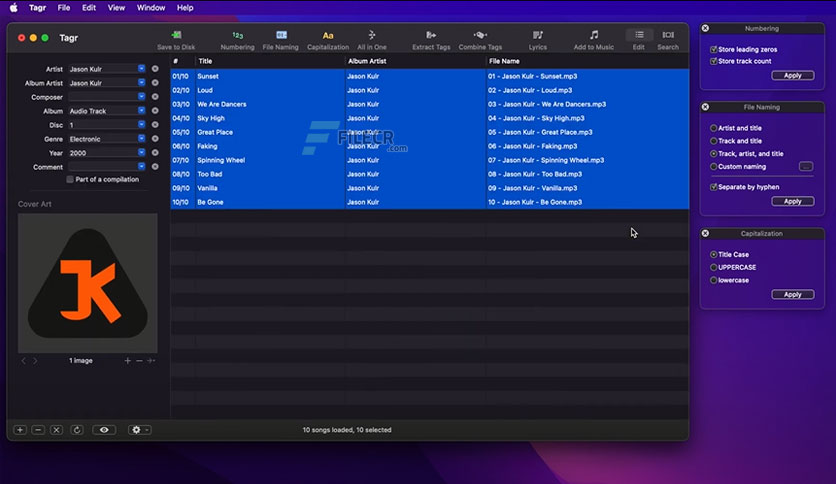Clear the list with the X button

pyautogui.click(x=56, y=430)
